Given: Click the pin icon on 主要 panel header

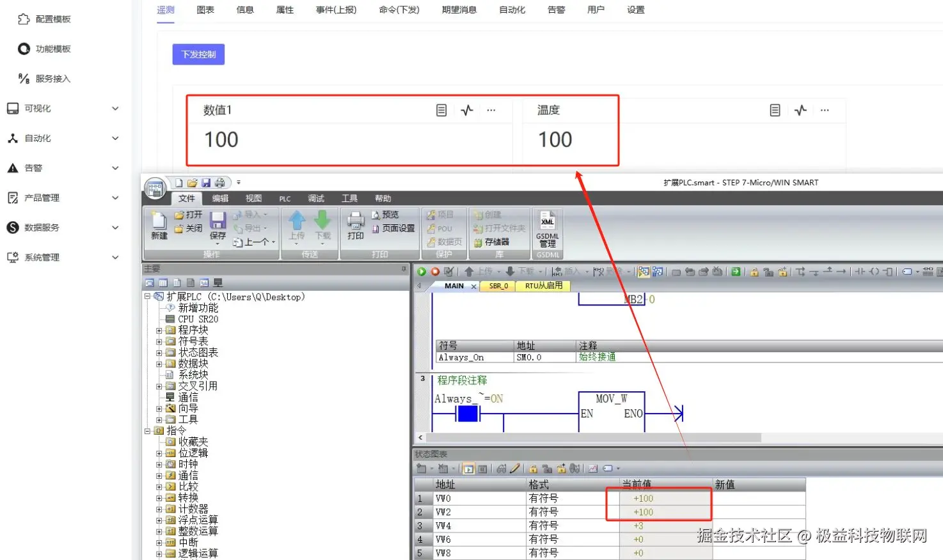Looking at the screenshot, I should click(x=404, y=269).
